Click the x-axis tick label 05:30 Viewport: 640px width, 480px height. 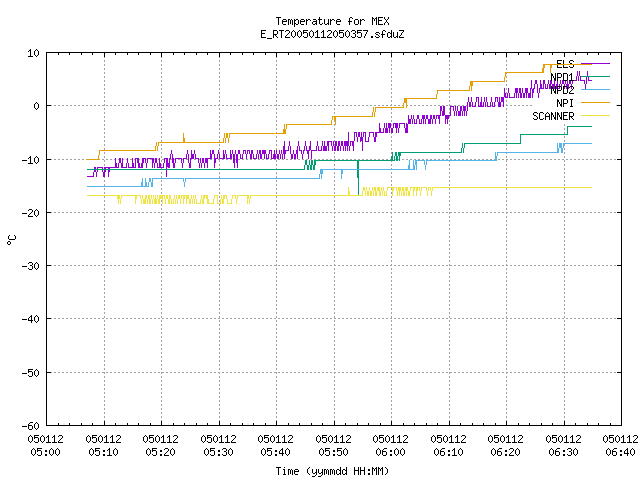coord(218,452)
